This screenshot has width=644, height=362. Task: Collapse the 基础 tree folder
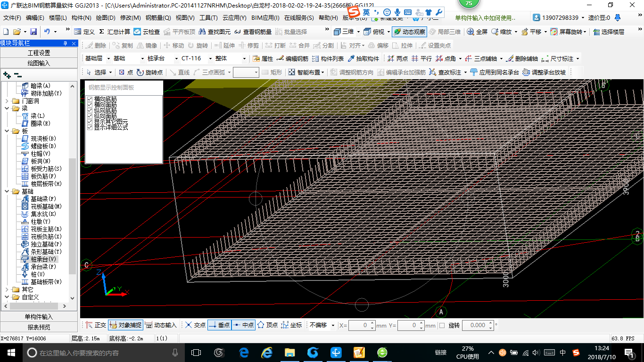tap(7, 191)
